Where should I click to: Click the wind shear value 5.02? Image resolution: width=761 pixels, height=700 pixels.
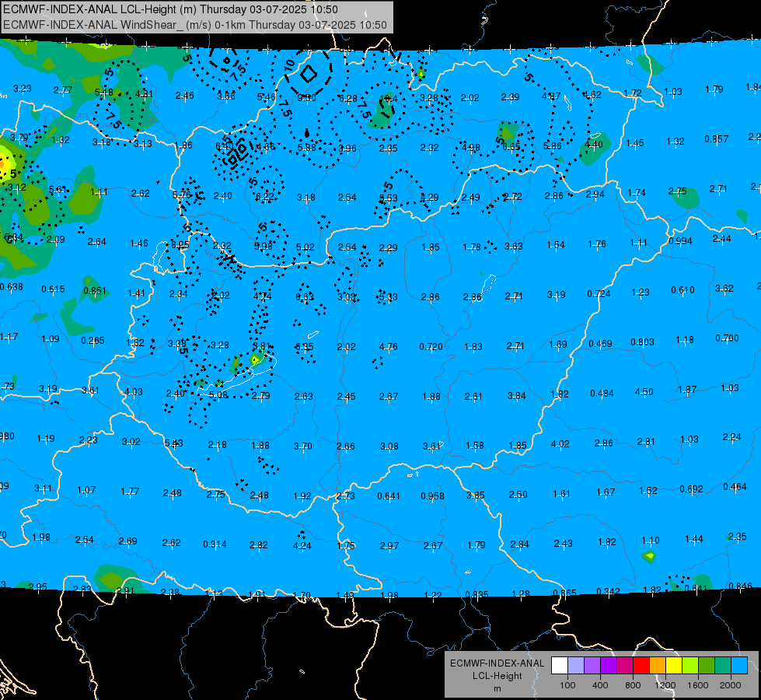(305, 247)
